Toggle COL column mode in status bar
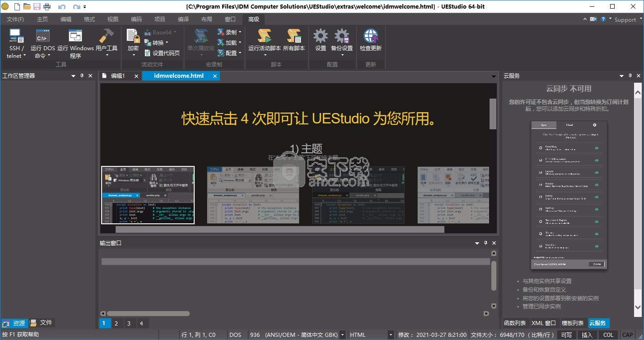The width and height of the screenshot is (644, 340). (608, 335)
